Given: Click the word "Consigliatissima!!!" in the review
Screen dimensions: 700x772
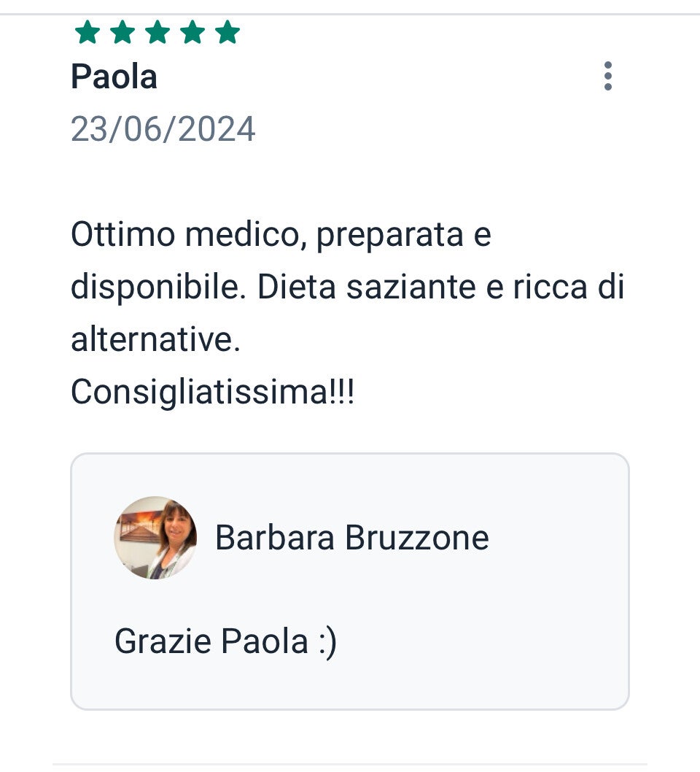Looking at the screenshot, I should (212, 393).
